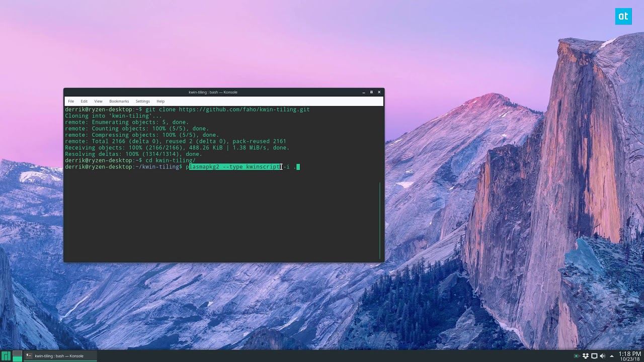Click the virtual desktop pager
The image size is (644, 362).
pyautogui.click(x=17, y=356)
